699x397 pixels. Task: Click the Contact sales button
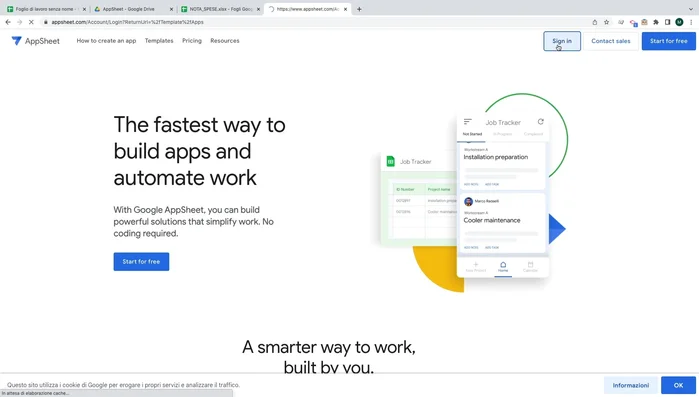[x=611, y=41]
